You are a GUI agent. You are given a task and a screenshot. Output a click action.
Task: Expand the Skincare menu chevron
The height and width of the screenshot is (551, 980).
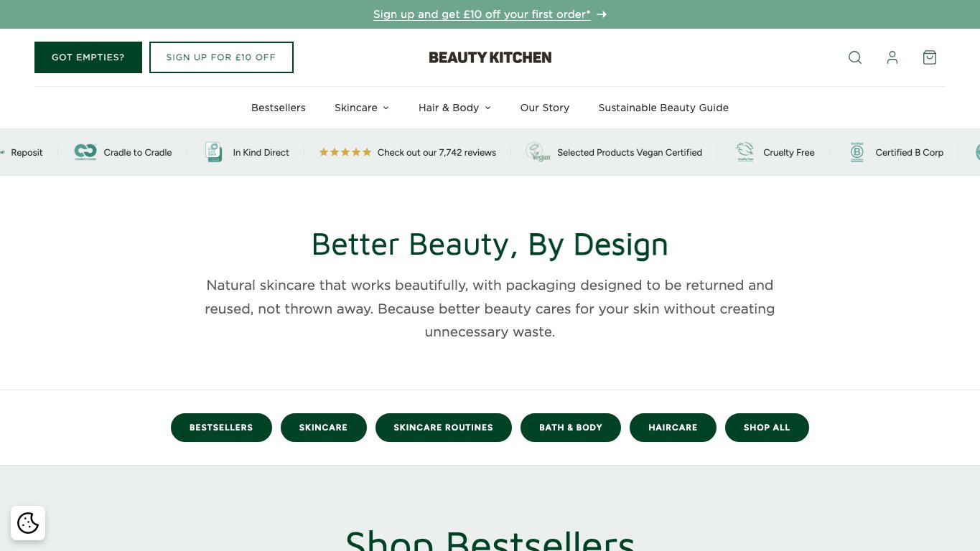[386, 108]
